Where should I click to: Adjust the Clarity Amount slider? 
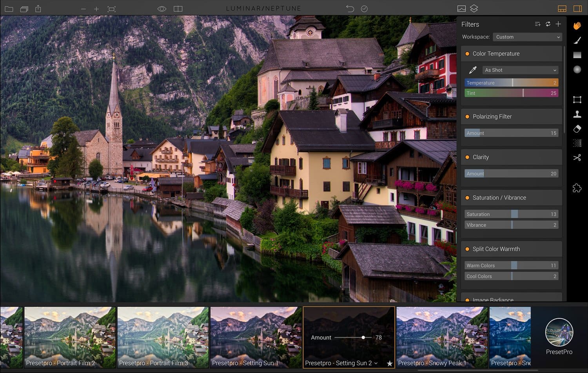coord(512,174)
